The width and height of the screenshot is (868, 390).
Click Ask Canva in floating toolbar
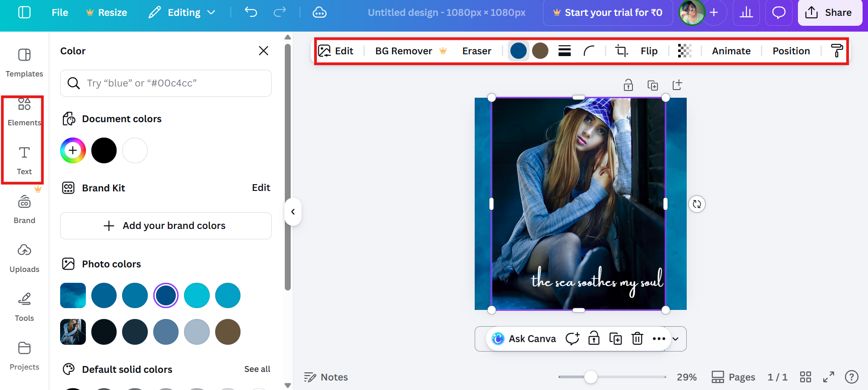pyautogui.click(x=524, y=339)
